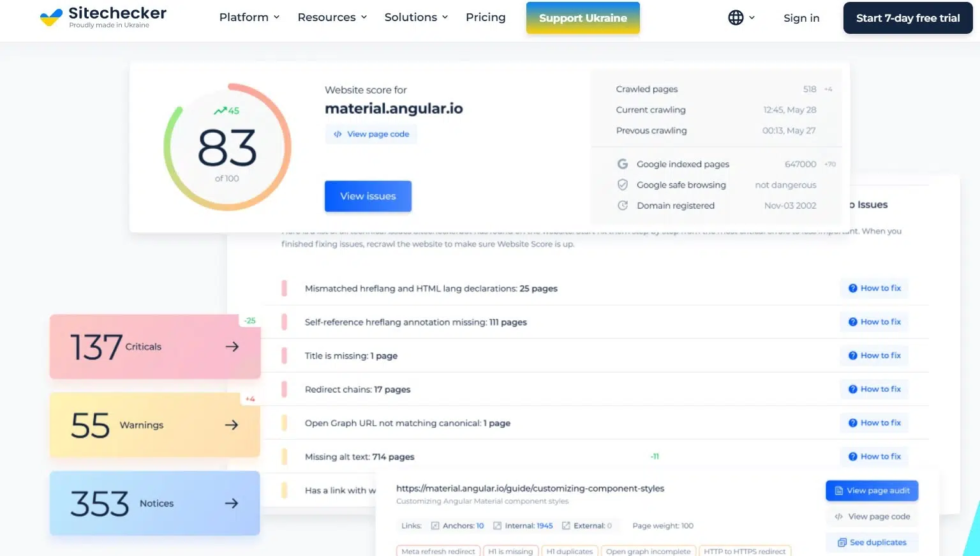Click the Internal links count
This screenshot has width=980, height=556.
[523, 526]
